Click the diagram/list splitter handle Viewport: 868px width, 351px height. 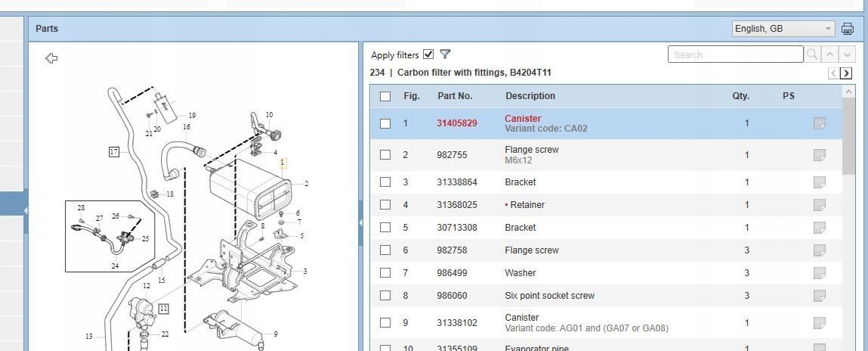tap(361, 223)
